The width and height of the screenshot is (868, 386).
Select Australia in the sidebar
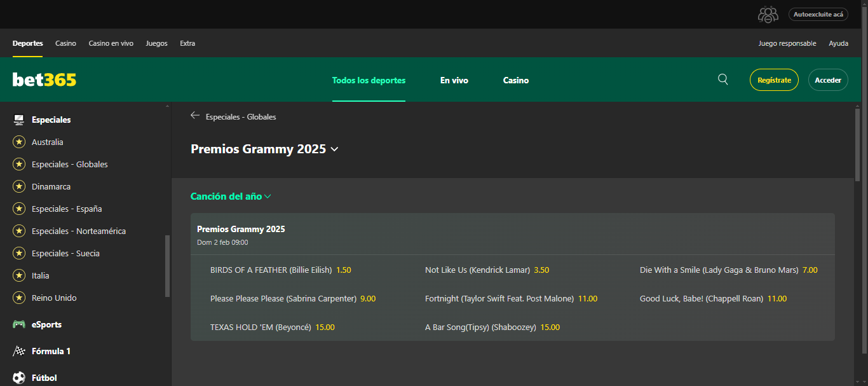pos(48,142)
